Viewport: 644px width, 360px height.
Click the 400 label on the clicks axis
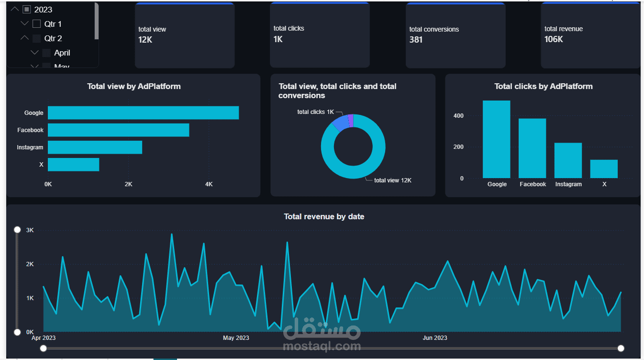click(x=458, y=116)
